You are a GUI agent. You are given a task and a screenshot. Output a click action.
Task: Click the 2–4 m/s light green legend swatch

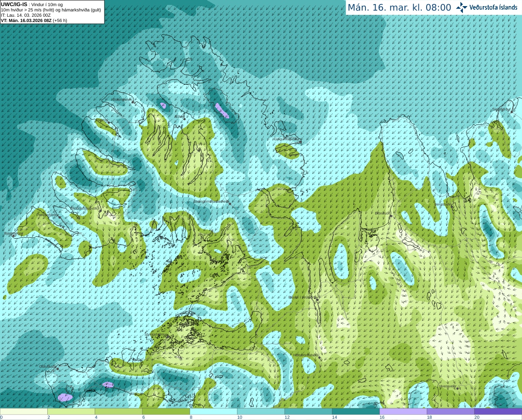71,411
